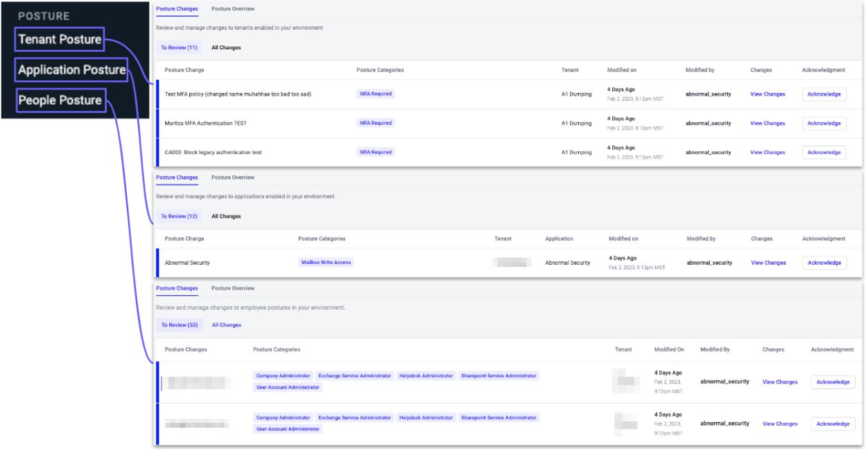Select To Review (12) filter
The width and height of the screenshot is (868, 452).
179,216
